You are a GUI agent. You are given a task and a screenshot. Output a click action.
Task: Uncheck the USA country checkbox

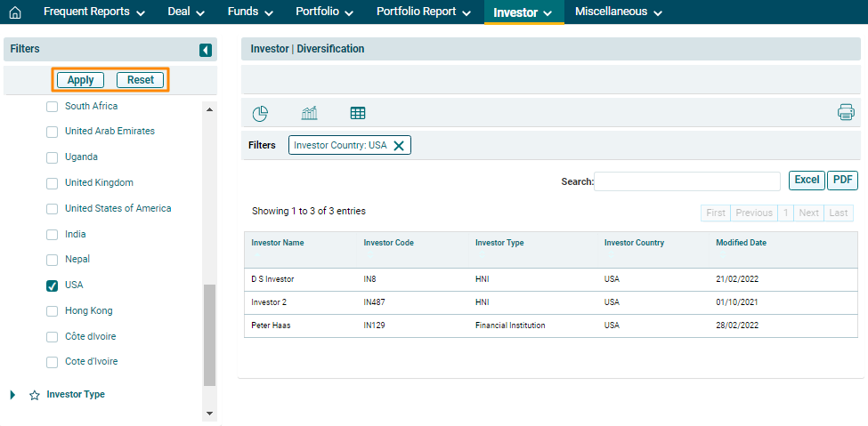52,285
